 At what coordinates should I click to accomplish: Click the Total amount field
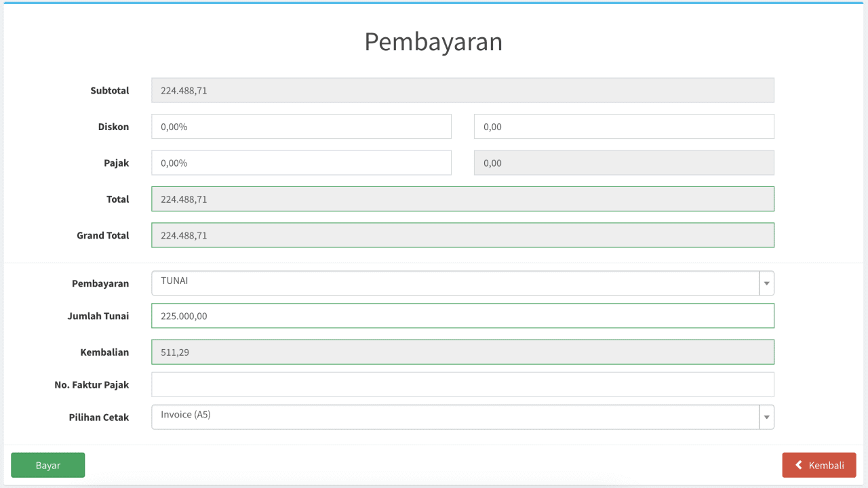point(462,199)
